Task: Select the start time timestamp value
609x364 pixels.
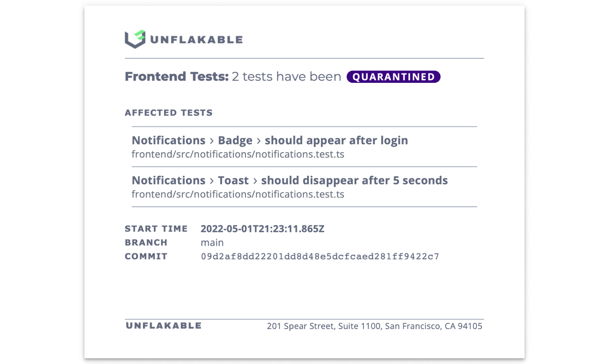Action: pos(262,229)
